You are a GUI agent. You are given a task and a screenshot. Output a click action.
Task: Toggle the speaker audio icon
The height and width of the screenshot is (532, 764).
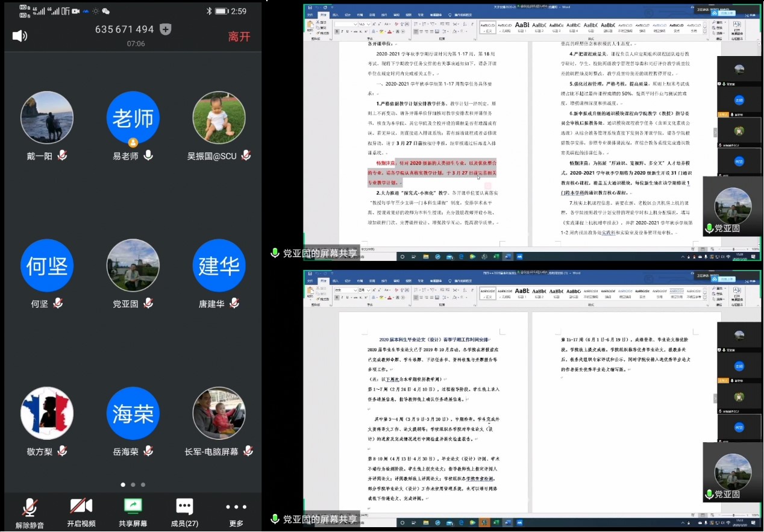click(19, 36)
